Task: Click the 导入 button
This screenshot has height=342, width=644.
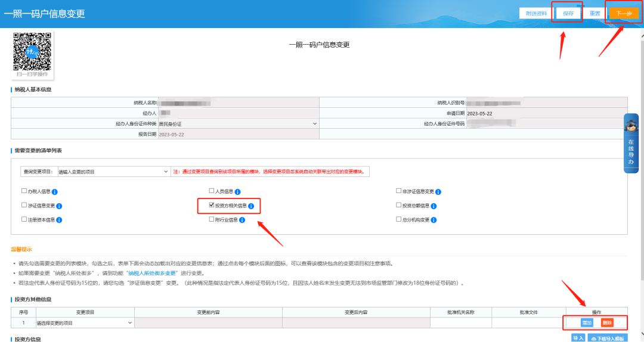Action: tap(578, 338)
